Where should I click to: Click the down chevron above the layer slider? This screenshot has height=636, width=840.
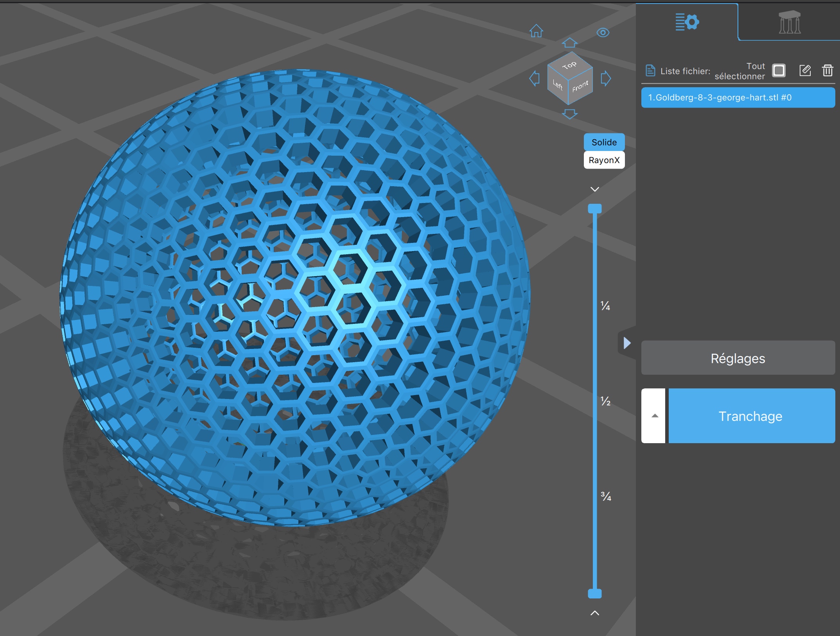tap(595, 189)
